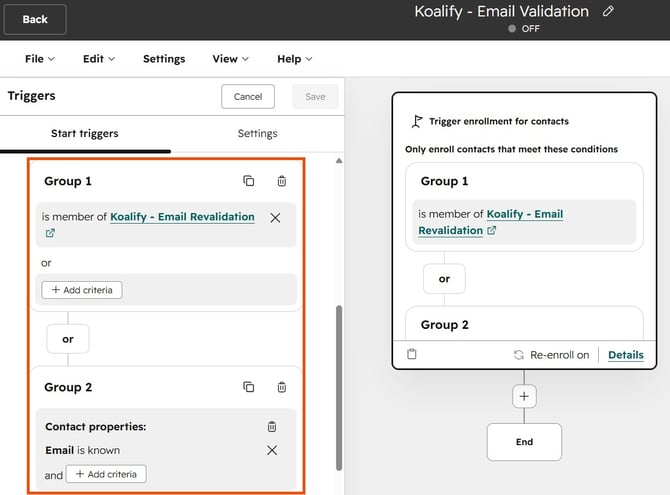Remove the Koalify list membership criterion

(x=275, y=218)
